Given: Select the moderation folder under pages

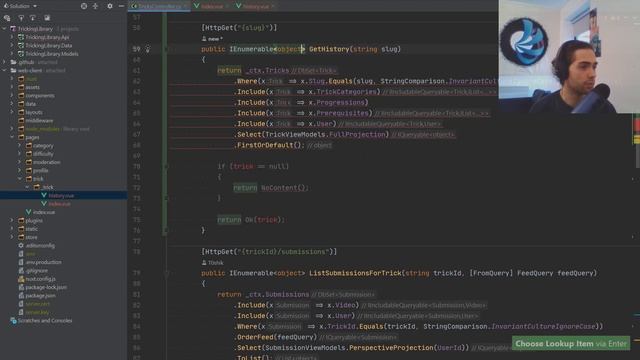Looking at the screenshot, I should coord(43,162).
